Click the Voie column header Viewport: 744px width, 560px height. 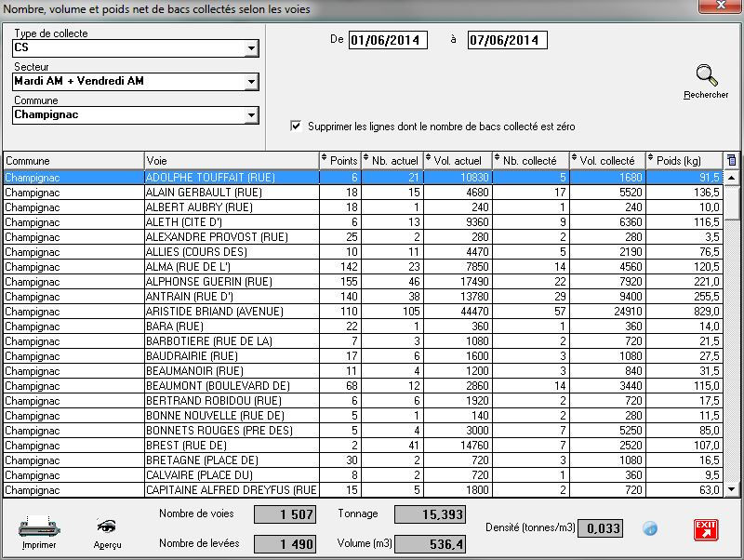(231, 160)
